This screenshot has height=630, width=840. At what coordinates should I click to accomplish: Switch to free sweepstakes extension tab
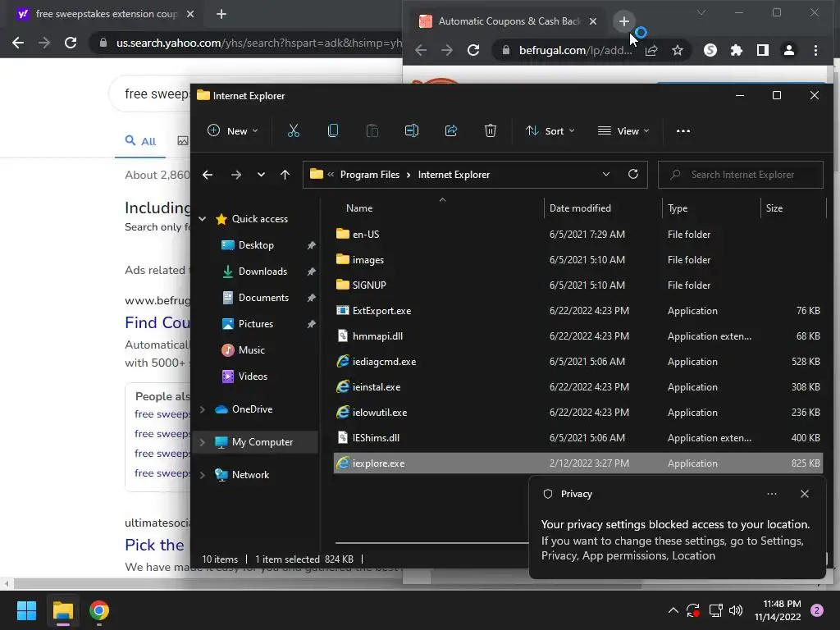point(106,14)
